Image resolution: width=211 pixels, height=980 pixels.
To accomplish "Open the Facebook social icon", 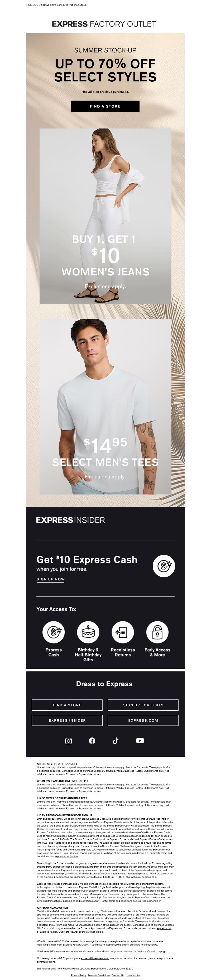I will coord(92,740).
